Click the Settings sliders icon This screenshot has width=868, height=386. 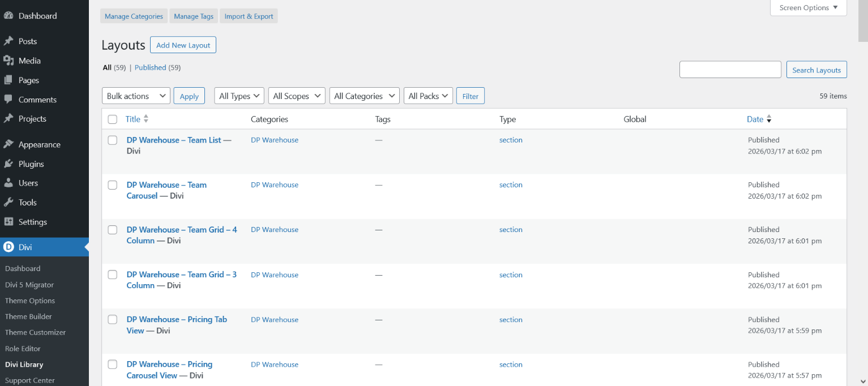pyautogui.click(x=8, y=222)
